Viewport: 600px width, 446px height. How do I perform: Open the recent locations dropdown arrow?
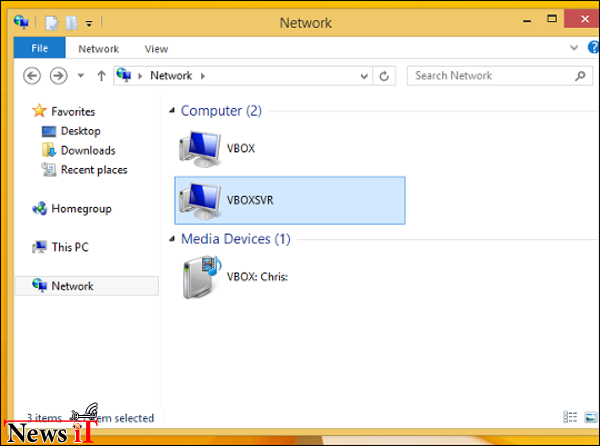(x=81, y=76)
